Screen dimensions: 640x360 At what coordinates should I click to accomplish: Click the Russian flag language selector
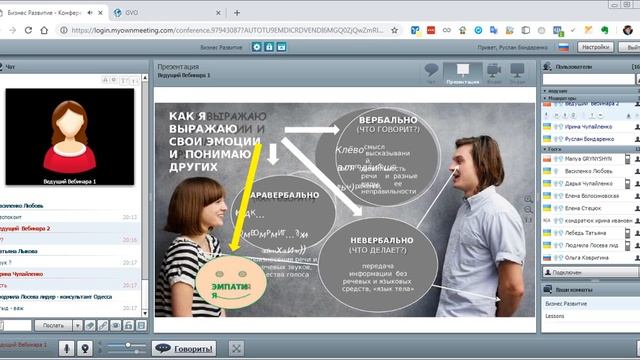click(x=564, y=47)
